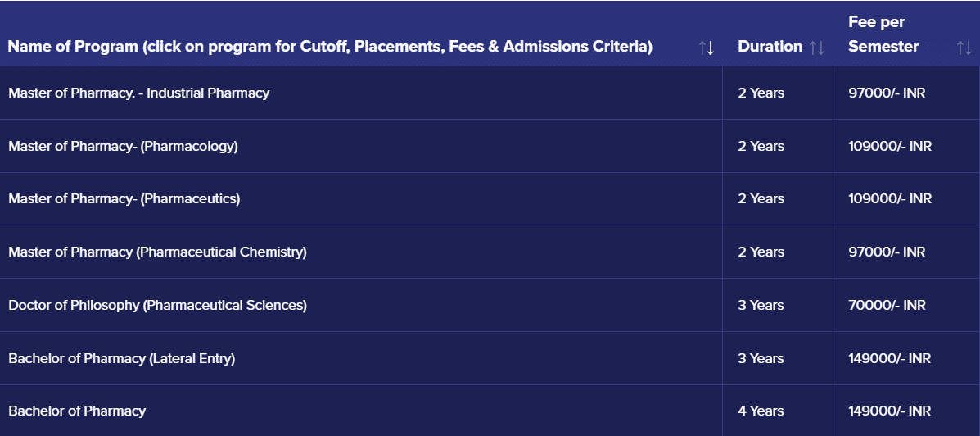Click the 97000/- INR fee for Industrial Pharmacy
This screenshot has height=436, width=980.
coord(887,93)
